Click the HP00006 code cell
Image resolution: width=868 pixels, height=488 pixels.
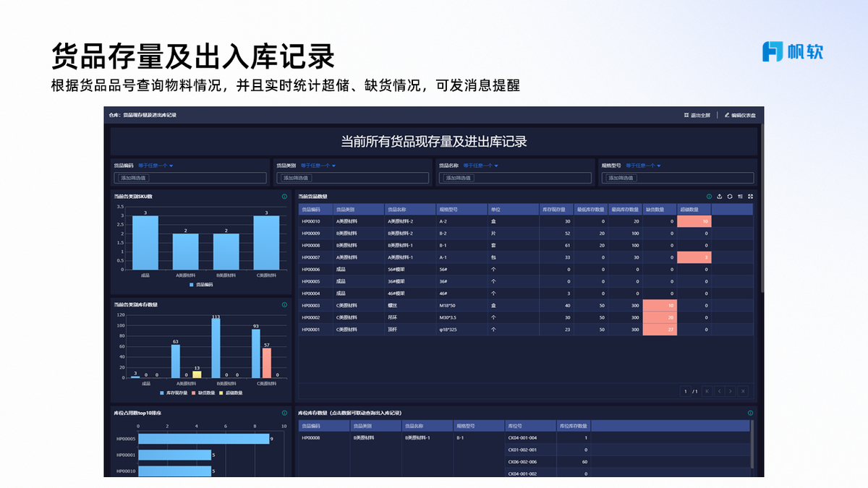click(315, 269)
